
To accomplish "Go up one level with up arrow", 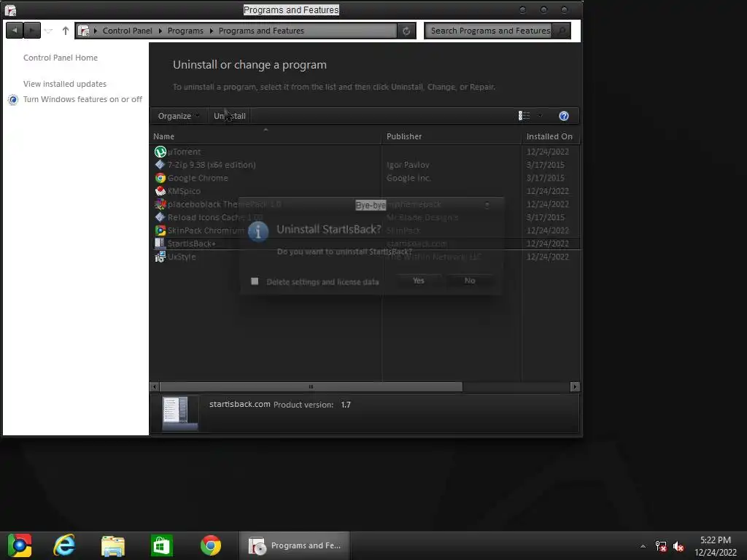I will [65, 31].
